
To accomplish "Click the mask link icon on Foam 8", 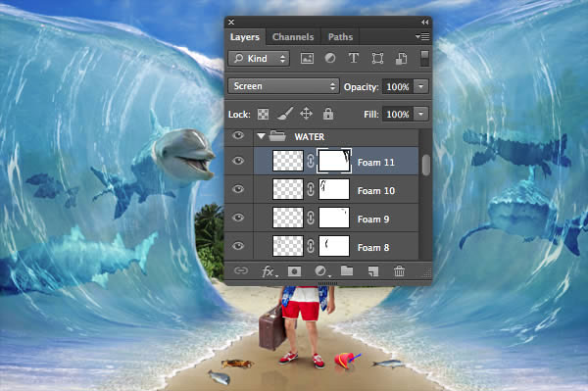I will (x=311, y=246).
